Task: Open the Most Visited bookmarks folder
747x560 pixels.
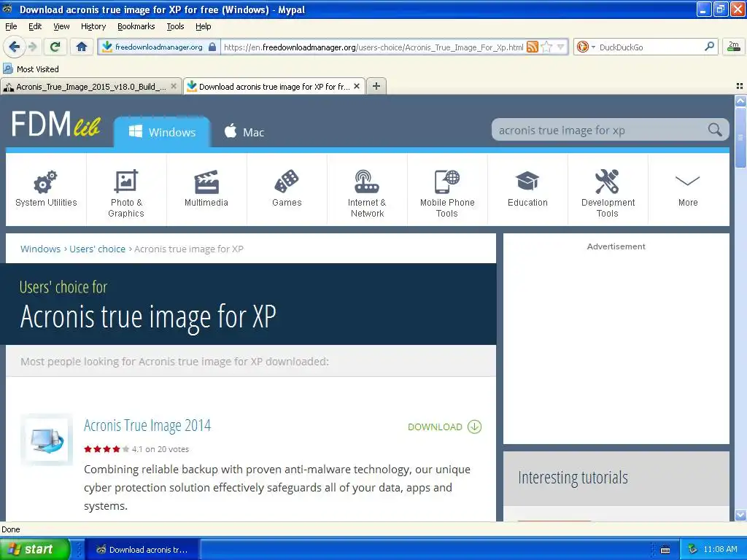Action: (x=31, y=69)
